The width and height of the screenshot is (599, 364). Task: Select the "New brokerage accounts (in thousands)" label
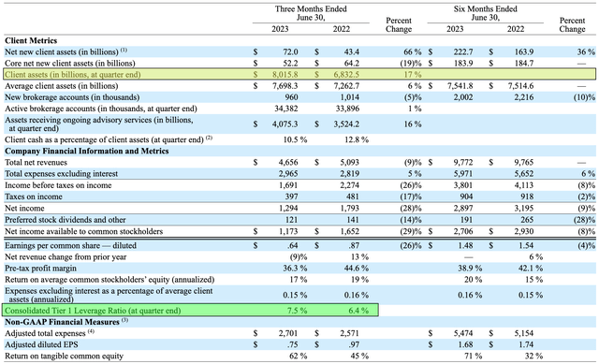[72, 97]
